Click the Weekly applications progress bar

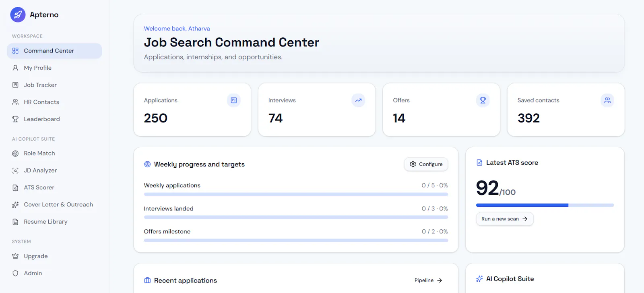tap(296, 194)
